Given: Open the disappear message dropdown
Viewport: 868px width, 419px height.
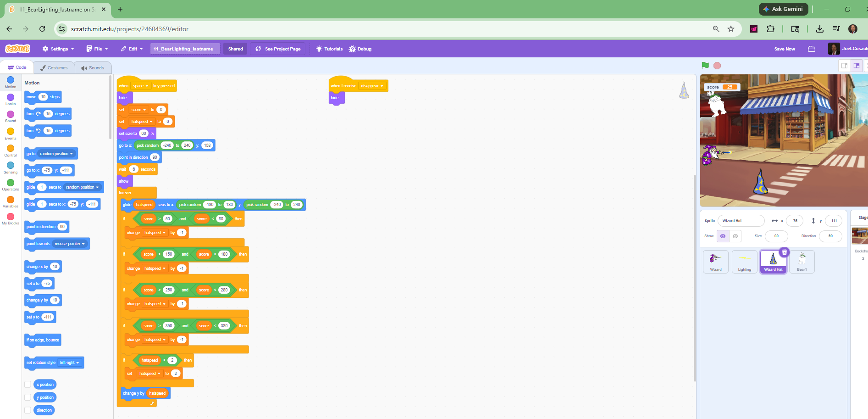Looking at the screenshot, I should 372,86.
